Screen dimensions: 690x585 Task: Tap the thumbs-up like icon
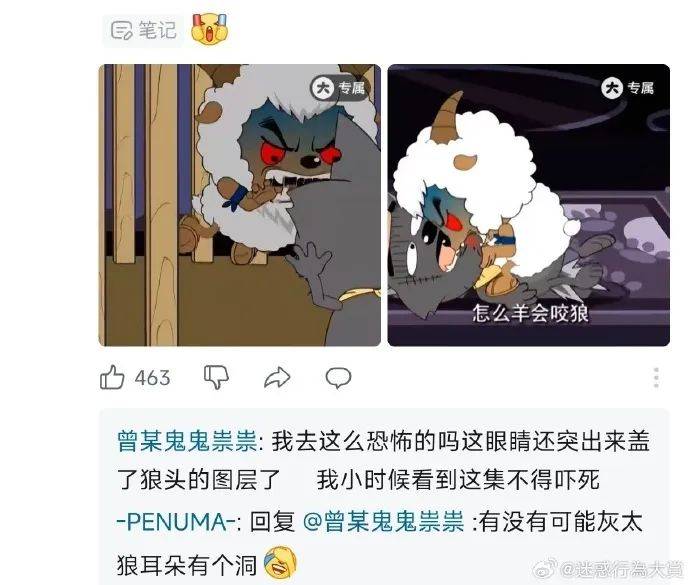112,377
